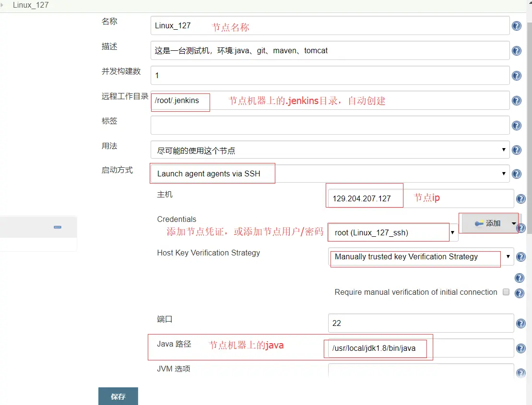The width and height of the screenshot is (532, 405).
Task: Open help for the 端口 field
Action: 521,324
